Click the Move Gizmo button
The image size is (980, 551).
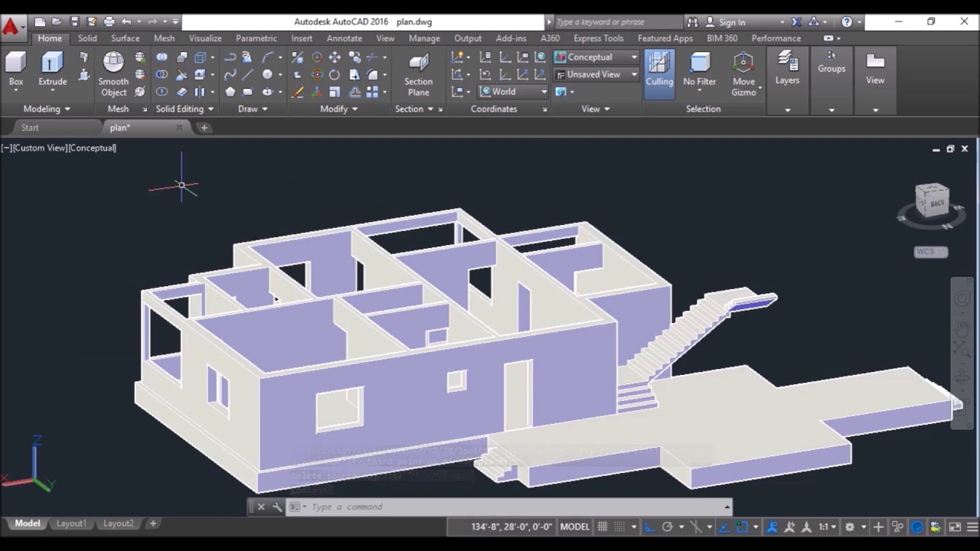point(743,74)
